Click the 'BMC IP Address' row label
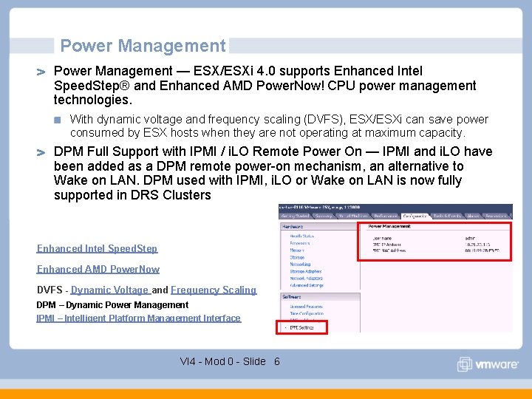This screenshot has width=532, height=399. pos(386,245)
